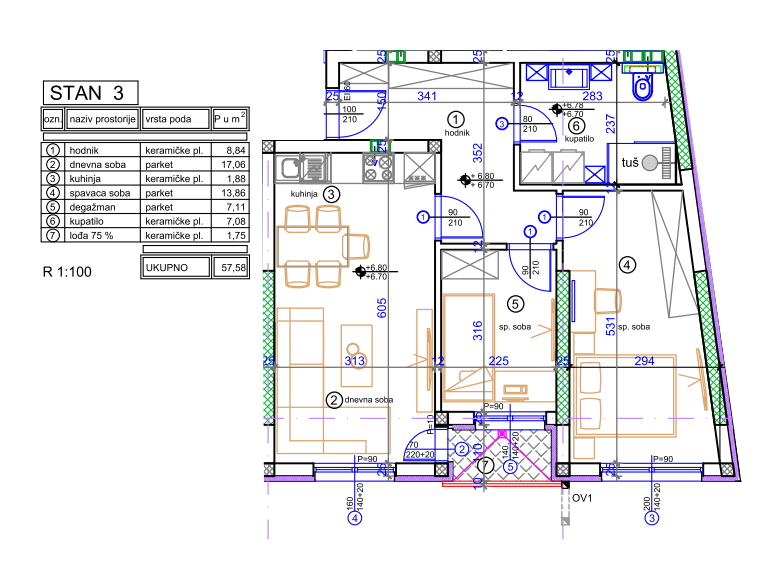
Task: Click the STAN 3 title box
Action: pos(90,93)
